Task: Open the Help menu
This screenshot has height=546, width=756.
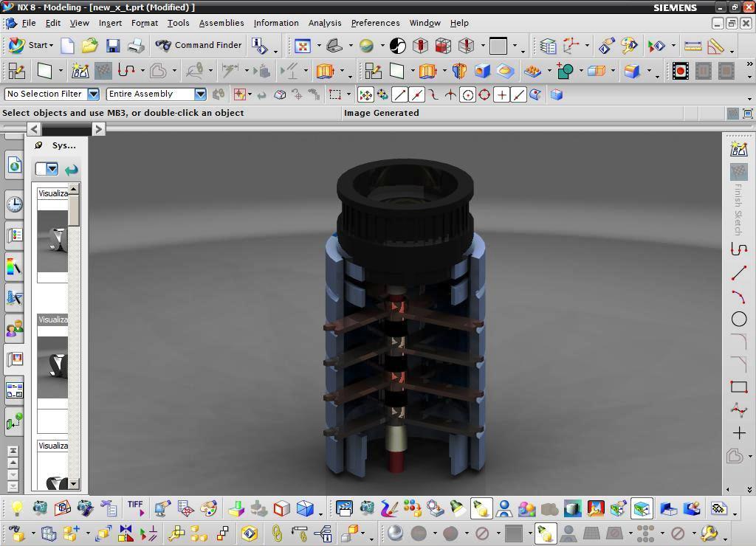Action: [459, 23]
